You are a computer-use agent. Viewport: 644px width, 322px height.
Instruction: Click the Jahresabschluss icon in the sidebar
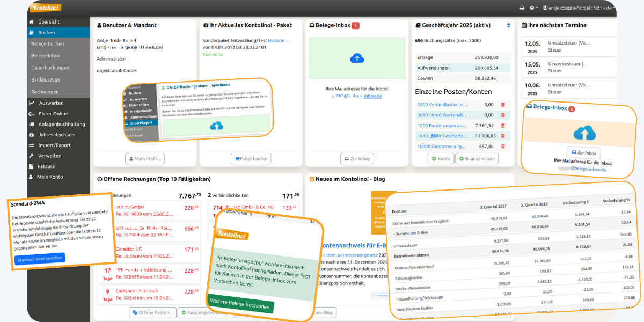(32, 135)
